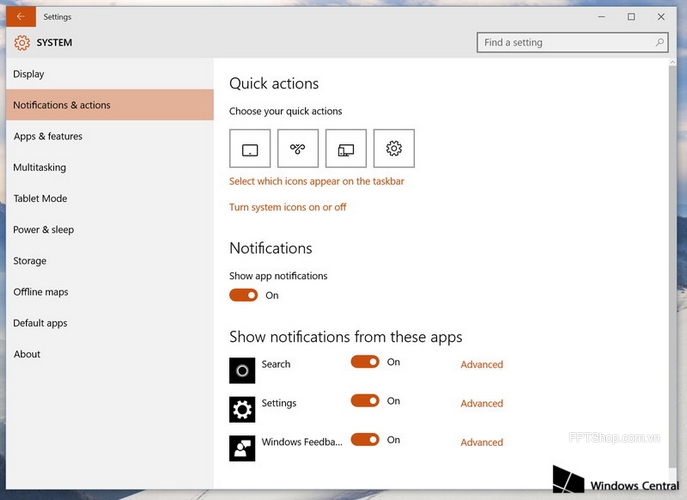Viewport: 687px width, 500px height.
Task: Click the Settings app name in list
Action: click(279, 403)
